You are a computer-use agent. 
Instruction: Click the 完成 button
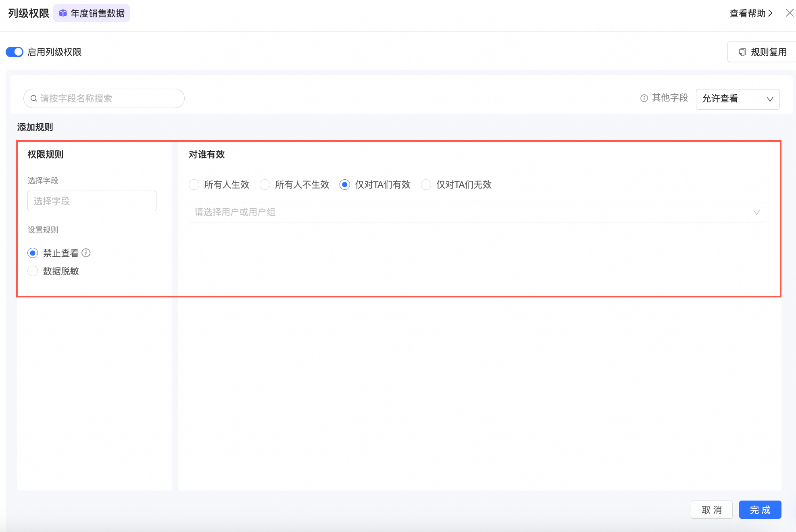coord(760,510)
